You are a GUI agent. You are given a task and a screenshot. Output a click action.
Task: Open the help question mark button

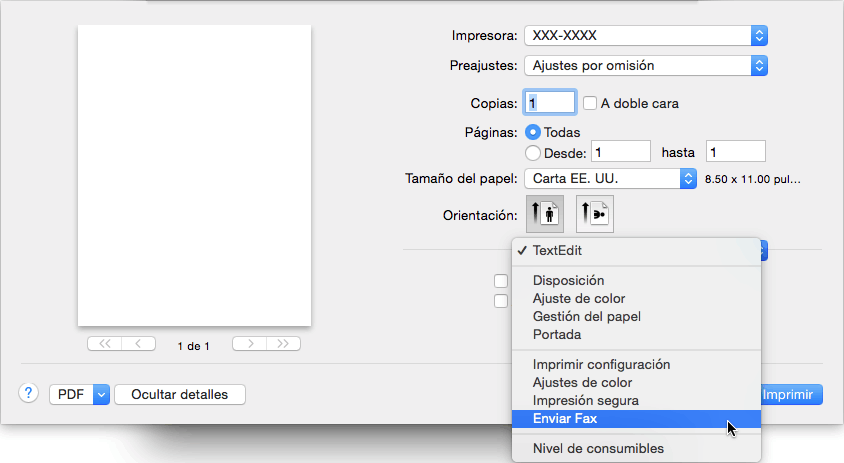point(29,394)
